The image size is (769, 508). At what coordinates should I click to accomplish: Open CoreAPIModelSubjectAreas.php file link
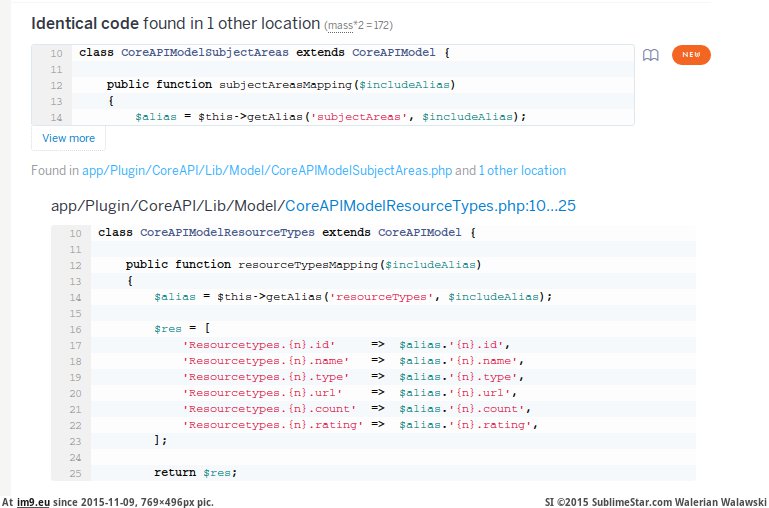(267, 171)
